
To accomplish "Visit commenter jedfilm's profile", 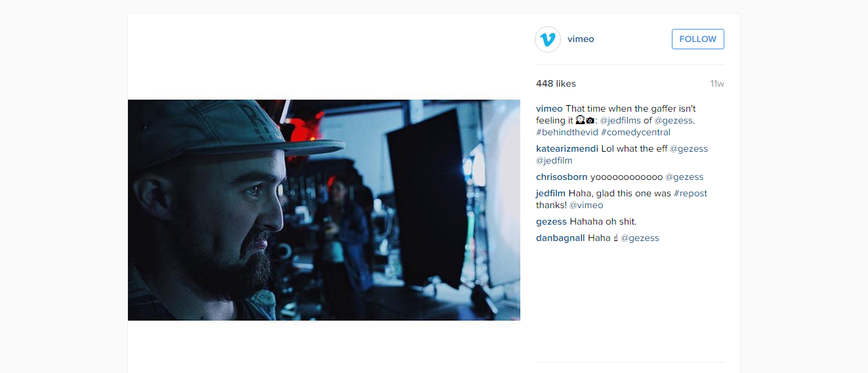I will (551, 194).
